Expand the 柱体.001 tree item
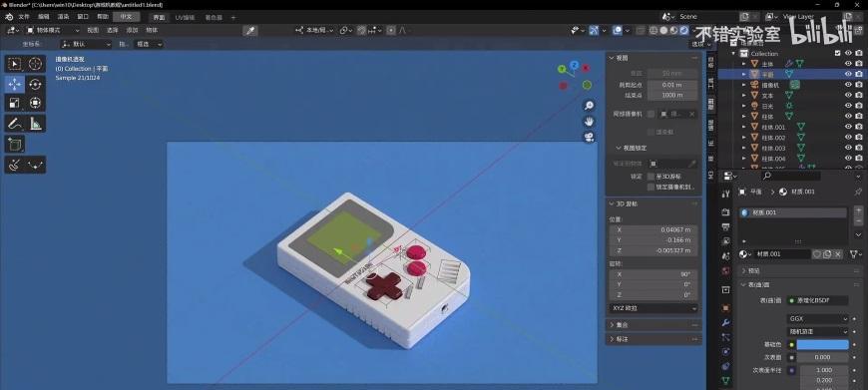Screen dimensions: 868x390 click(744, 128)
